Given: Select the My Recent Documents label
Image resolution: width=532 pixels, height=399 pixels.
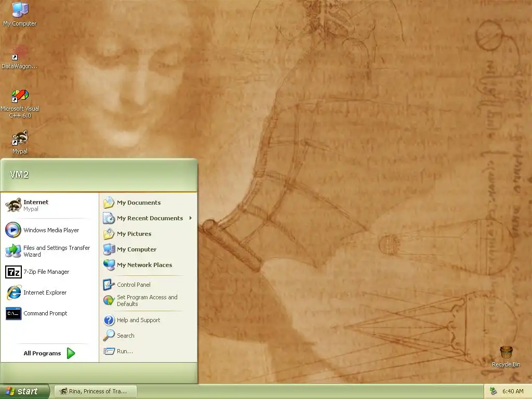Looking at the screenshot, I should pos(150,218).
